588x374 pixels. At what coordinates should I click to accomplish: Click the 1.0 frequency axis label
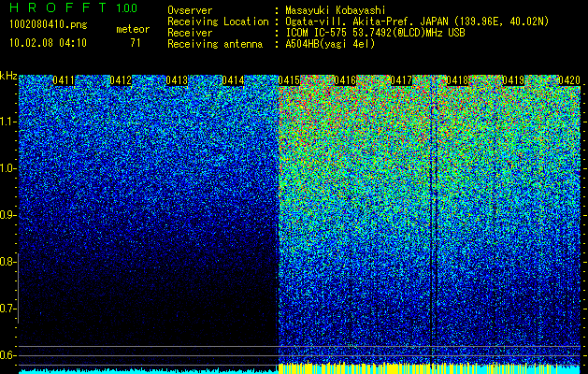coord(7,168)
